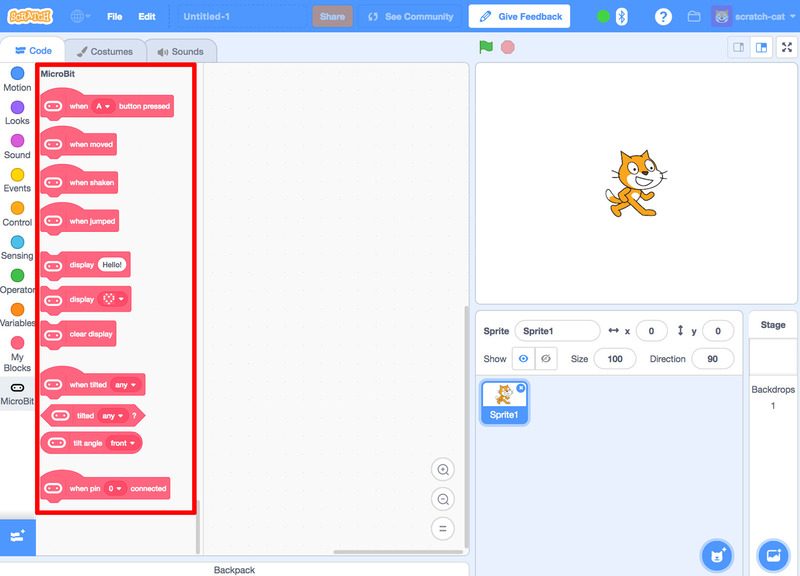Screen dimensions: 800x576
Task: Show the sprite using eye icon
Action: [523, 359]
